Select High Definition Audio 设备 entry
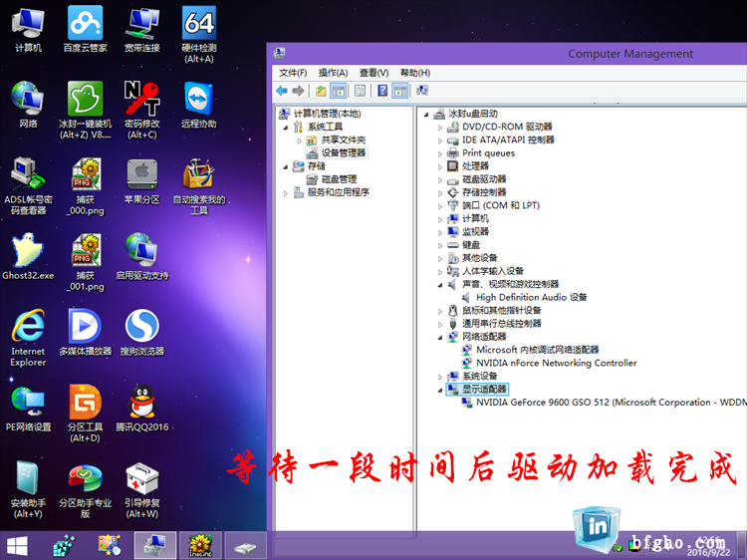 531,297
